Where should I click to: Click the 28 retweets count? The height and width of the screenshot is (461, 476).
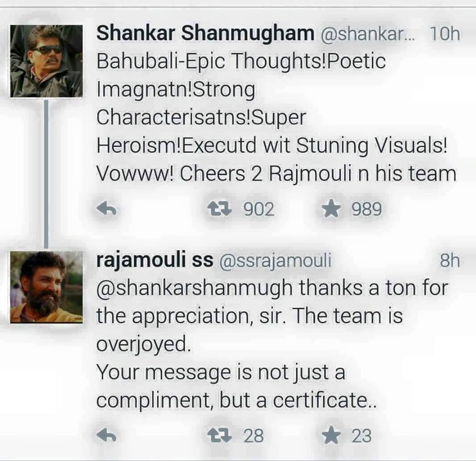[x=254, y=436]
